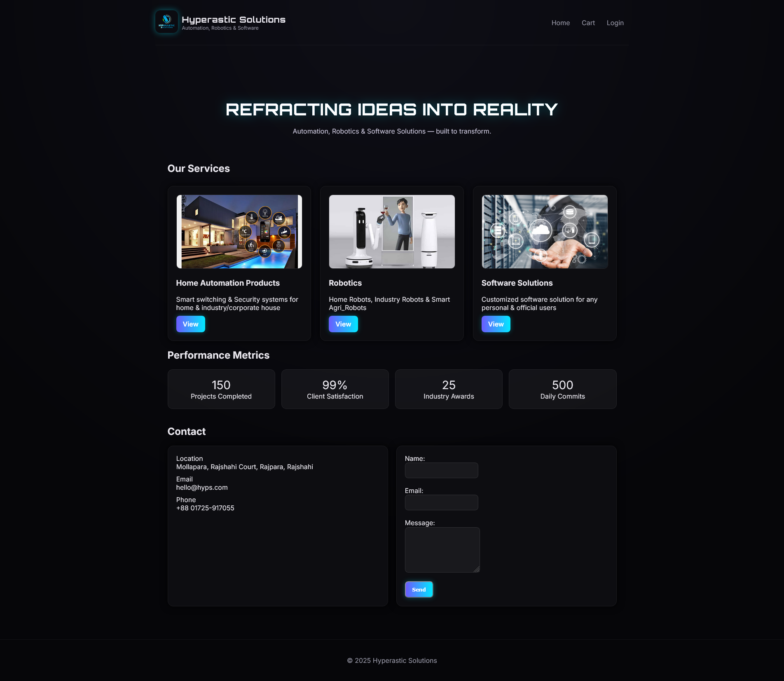
Task: Open the Login nav link
Action: coord(615,23)
